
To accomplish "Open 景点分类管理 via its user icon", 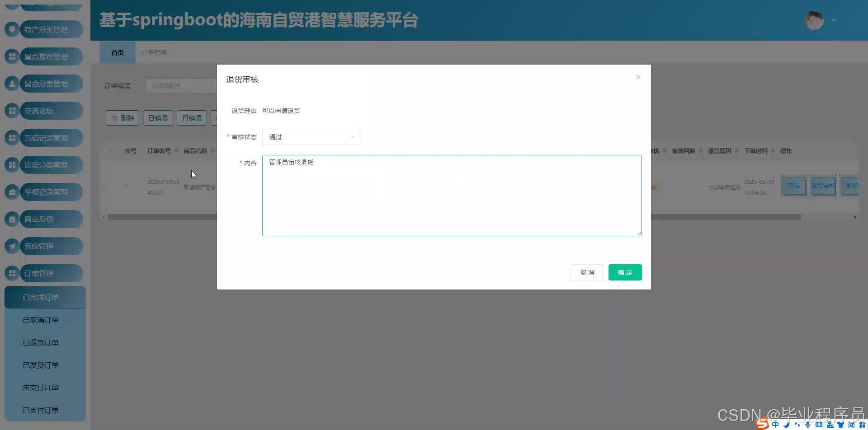I will point(12,84).
